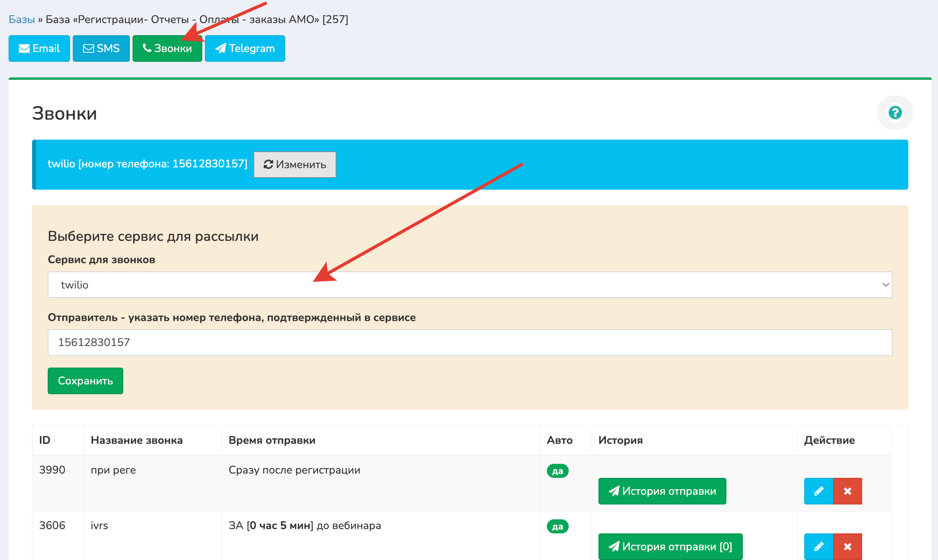Screen dimensions: 938x560
Task: Click the Сохранить button
Action: coord(85,381)
